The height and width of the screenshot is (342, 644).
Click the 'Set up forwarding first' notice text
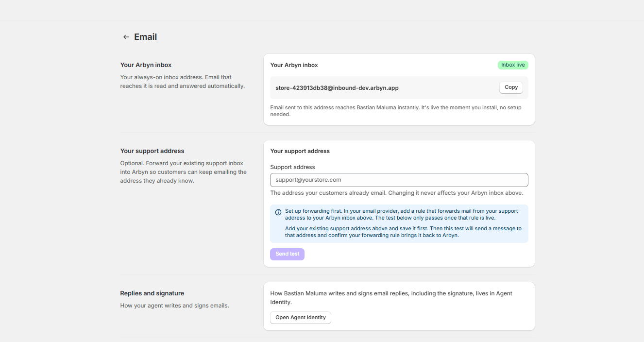point(401,215)
